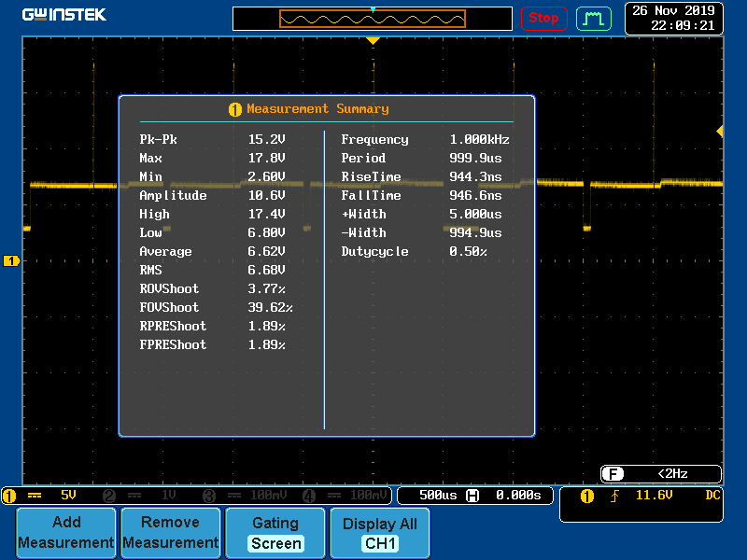Click the green acquisition mode waveform icon
747x560 pixels.
(594, 19)
